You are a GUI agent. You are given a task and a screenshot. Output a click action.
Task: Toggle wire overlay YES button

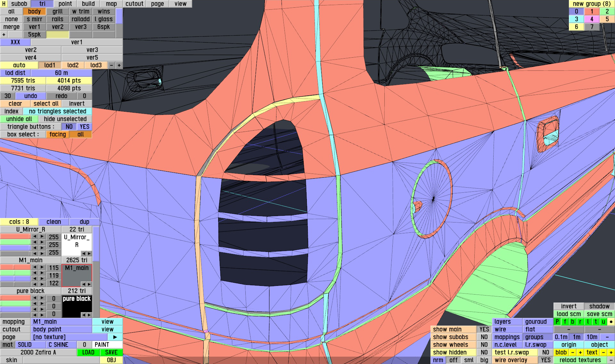point(545,360)
